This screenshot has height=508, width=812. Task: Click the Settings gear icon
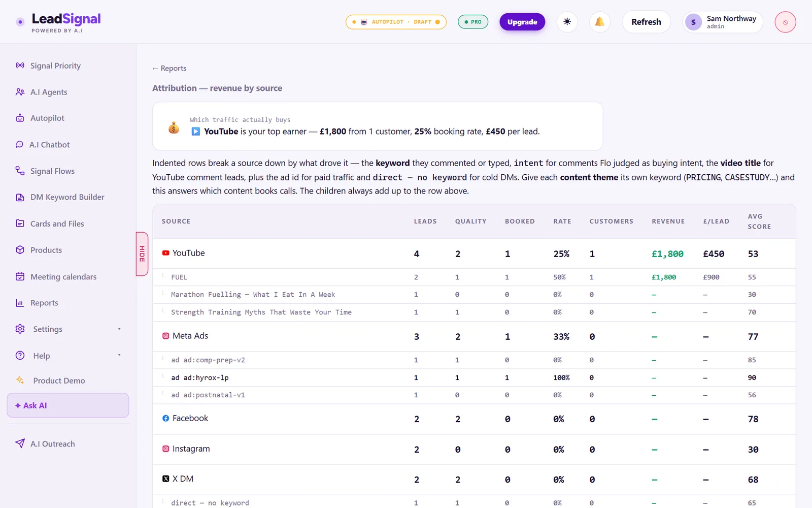[20, 329]
